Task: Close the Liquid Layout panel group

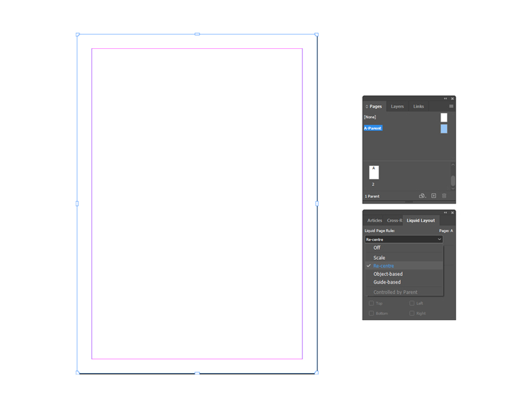Action: pos(453,212)
